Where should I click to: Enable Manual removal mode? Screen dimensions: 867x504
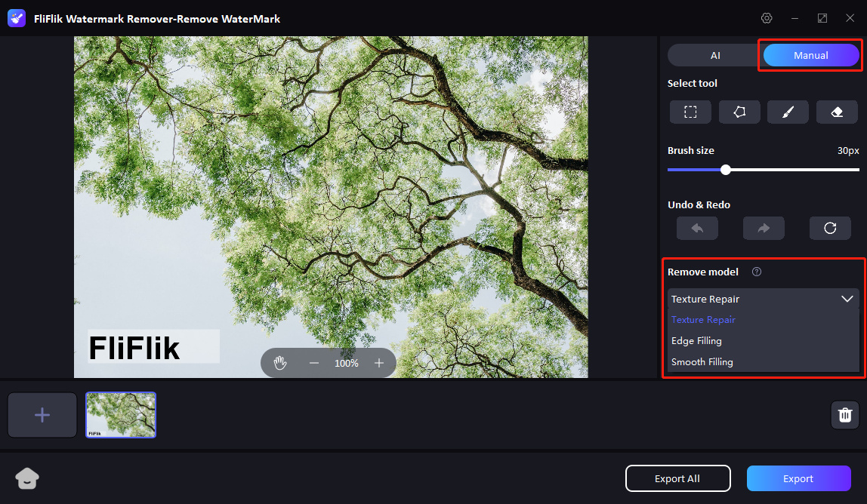click(x=810, y=54)
